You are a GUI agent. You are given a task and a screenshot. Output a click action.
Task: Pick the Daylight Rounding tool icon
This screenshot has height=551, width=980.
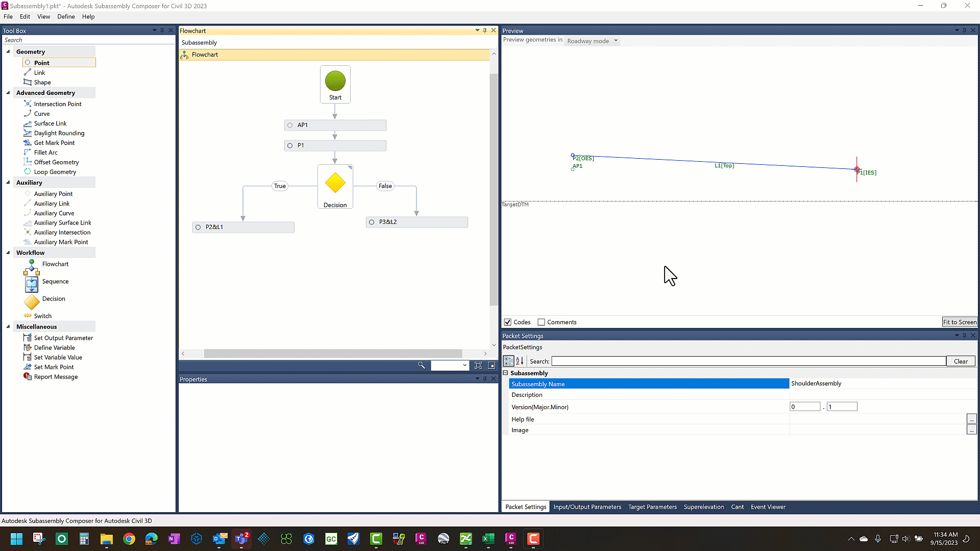(28, 133)
